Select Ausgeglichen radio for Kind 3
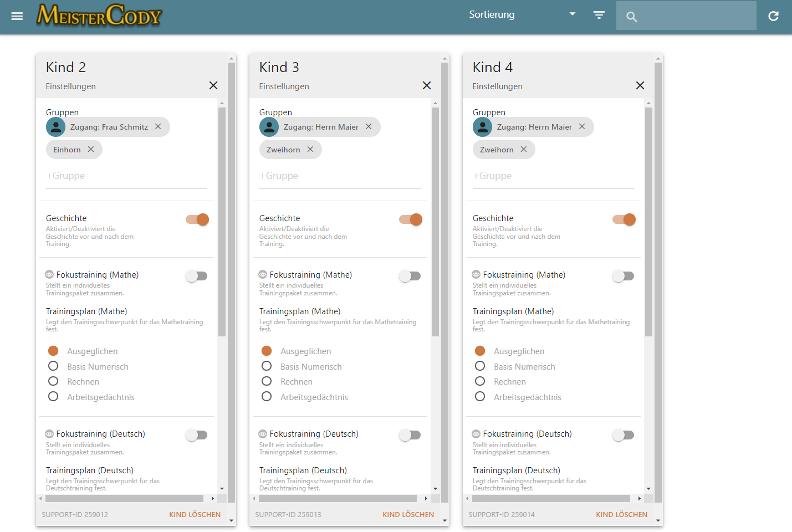 point(267,351)
